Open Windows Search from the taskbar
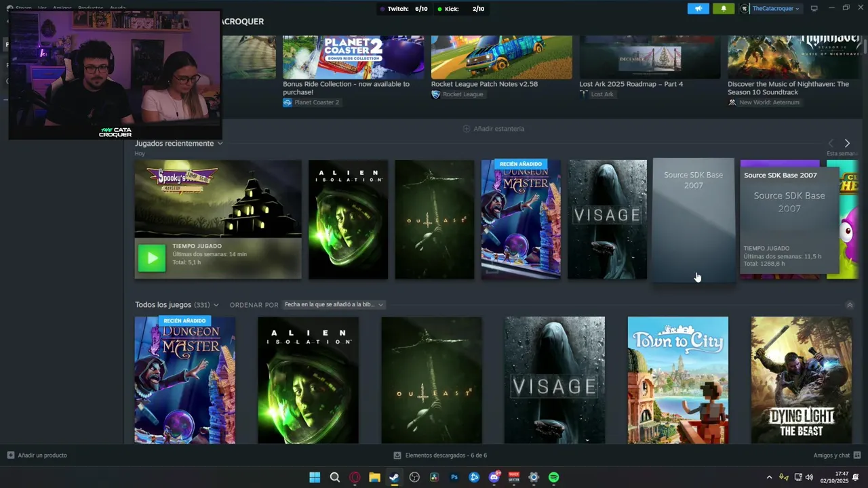Image resolution: width=868 pixels, height=488 pixels. coord(335,477)
